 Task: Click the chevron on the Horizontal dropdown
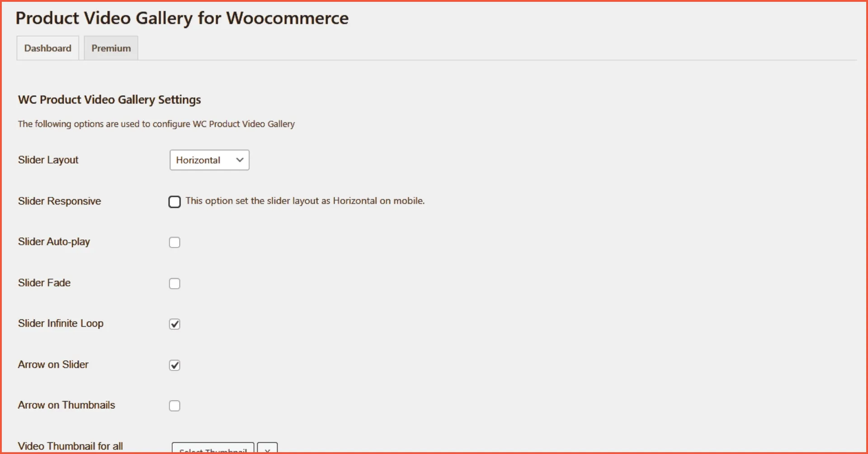239,160
